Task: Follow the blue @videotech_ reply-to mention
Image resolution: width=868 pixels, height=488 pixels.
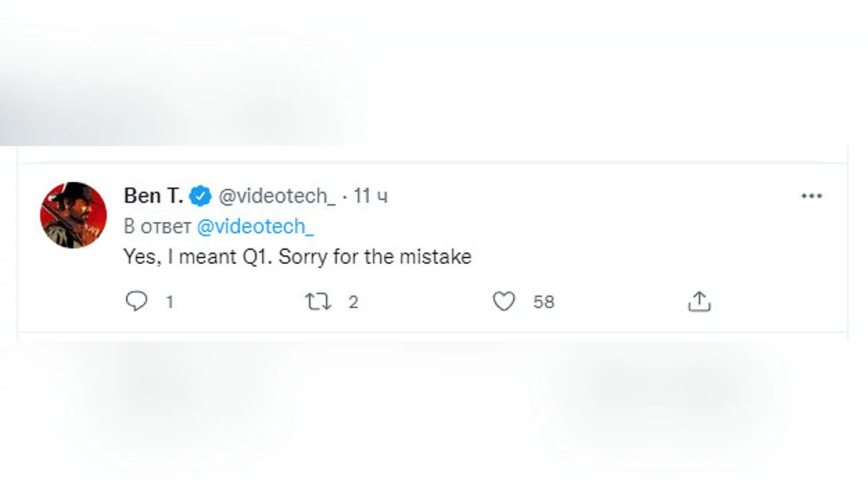Action: pyautogui.click(x=255, y=226)
